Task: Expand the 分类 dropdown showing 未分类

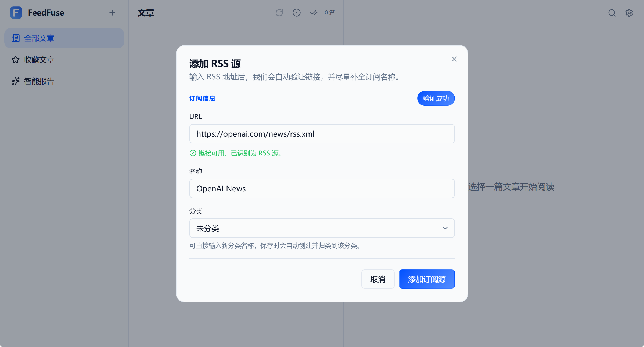Action: [x=322, y=228]
